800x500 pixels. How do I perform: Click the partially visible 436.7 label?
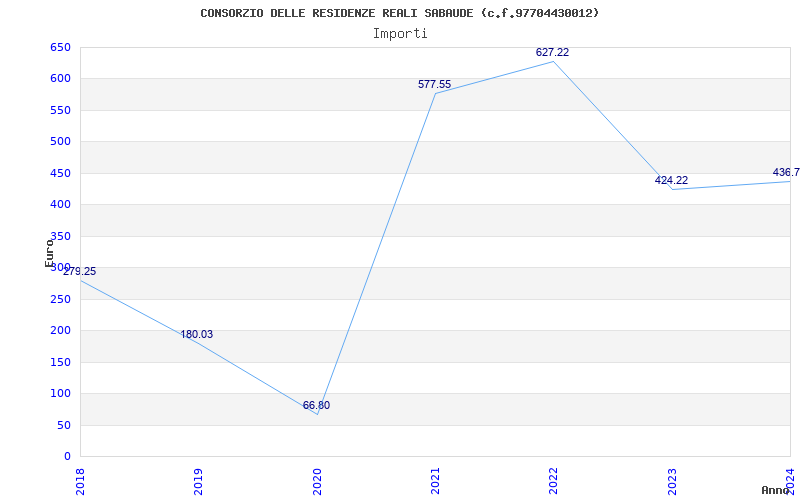pyautogui.click(x=786, y=172)
